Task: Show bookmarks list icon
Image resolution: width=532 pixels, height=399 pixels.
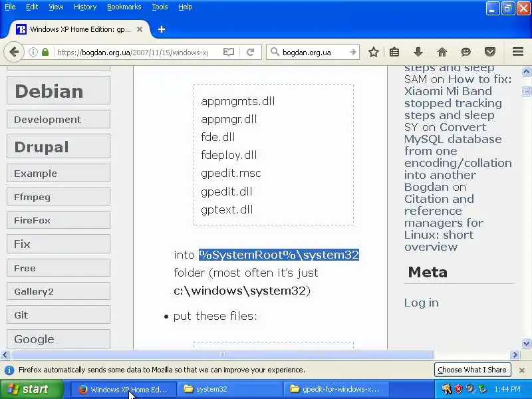Action: click(x=394, y=53)
